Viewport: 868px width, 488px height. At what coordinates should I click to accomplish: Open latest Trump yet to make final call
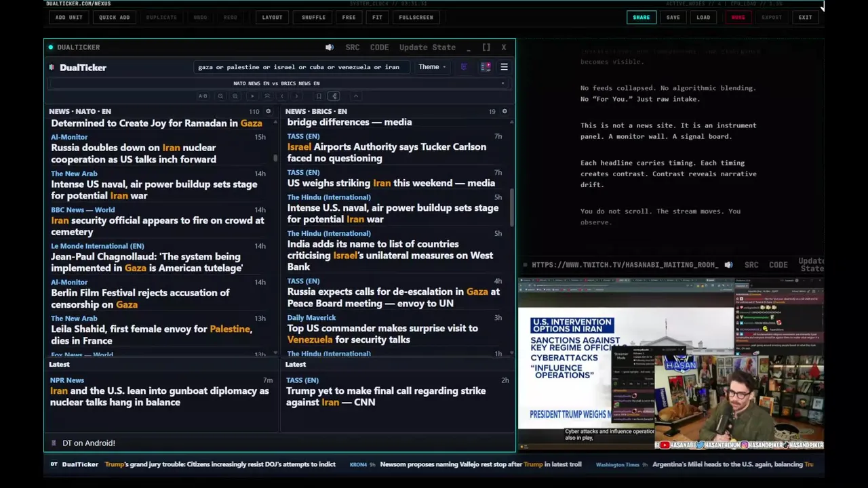pos(386,396)
